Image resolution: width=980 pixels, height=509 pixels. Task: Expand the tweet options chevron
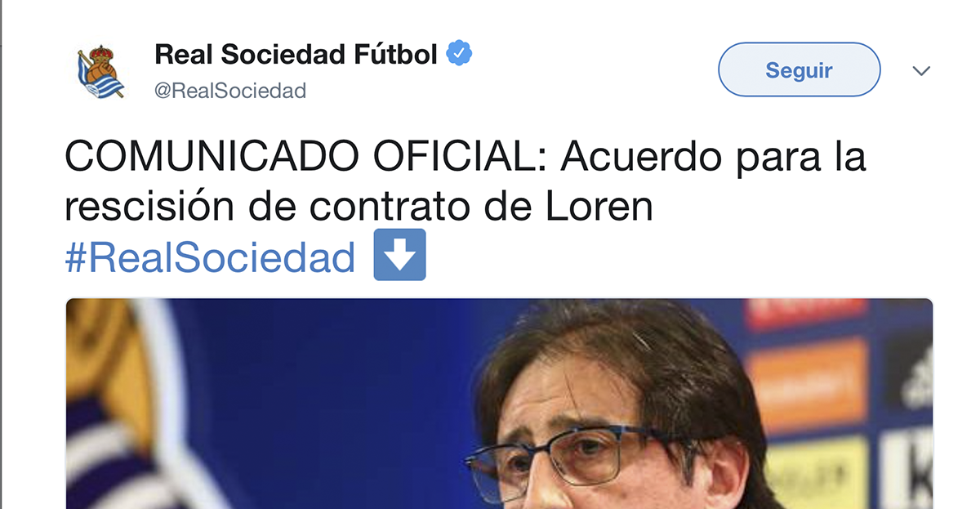[x=921, y=71]
